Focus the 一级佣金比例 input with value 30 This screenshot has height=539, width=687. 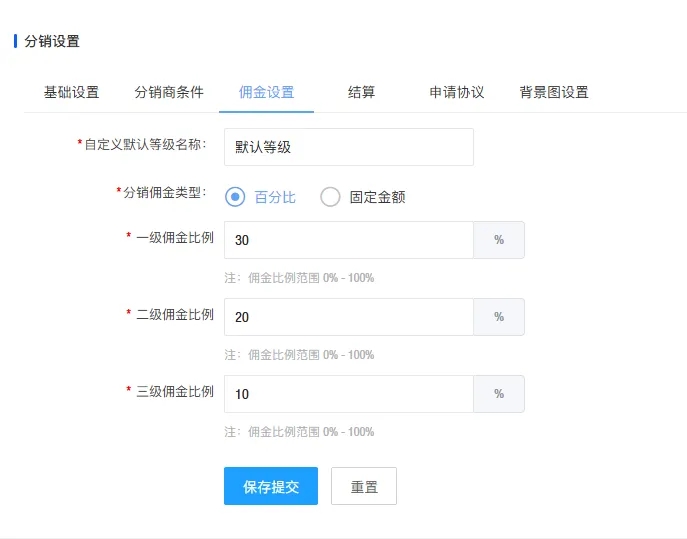pos(348,240)
